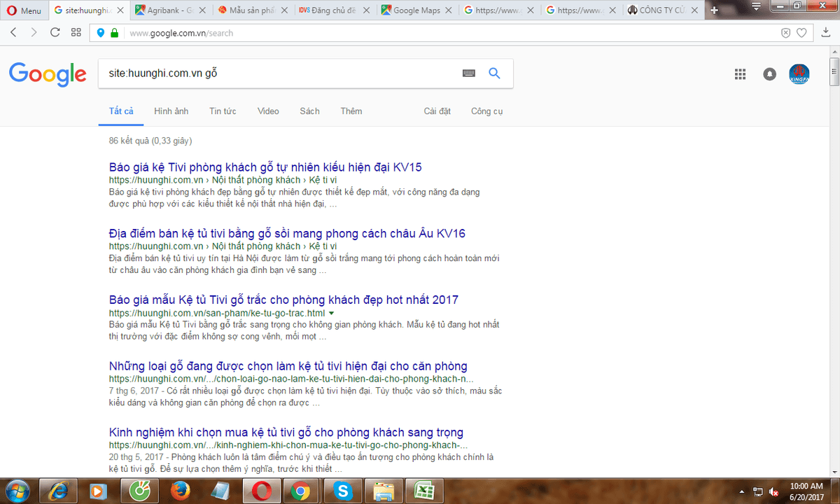Click the blue magnifier search button
The width and height of the screenshot is (840, 504).
tap(494, 73)
